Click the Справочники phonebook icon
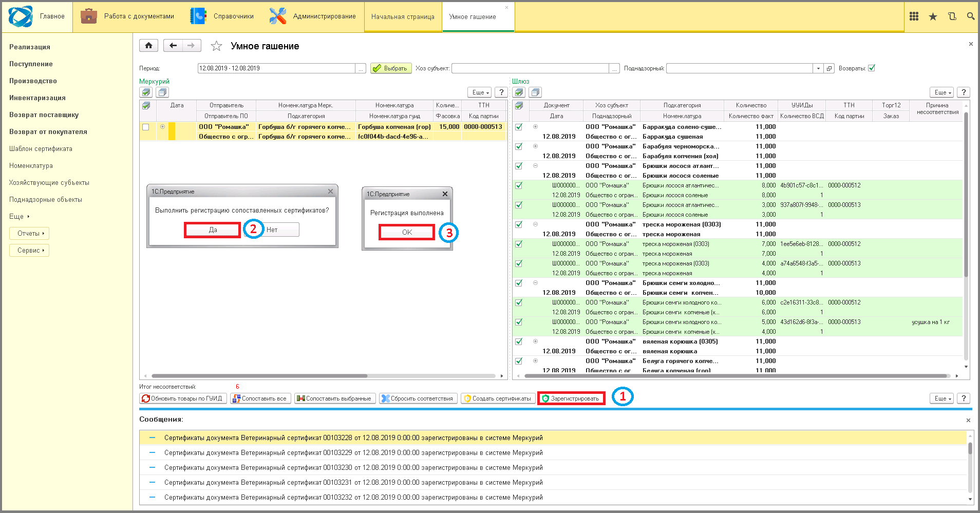The image size is (980, 513). [x=198, y=16]
